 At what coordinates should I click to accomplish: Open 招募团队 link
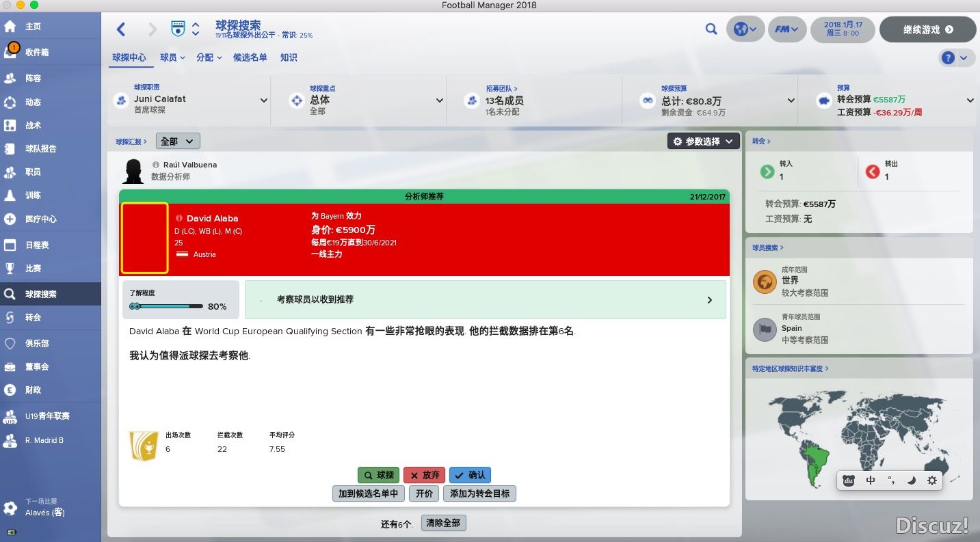(501, 88)
